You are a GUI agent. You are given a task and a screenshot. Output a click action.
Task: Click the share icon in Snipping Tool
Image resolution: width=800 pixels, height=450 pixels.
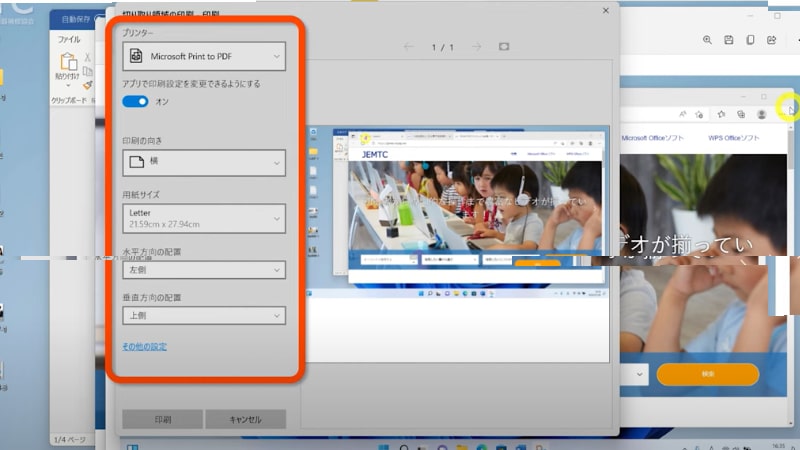(771, 40)
